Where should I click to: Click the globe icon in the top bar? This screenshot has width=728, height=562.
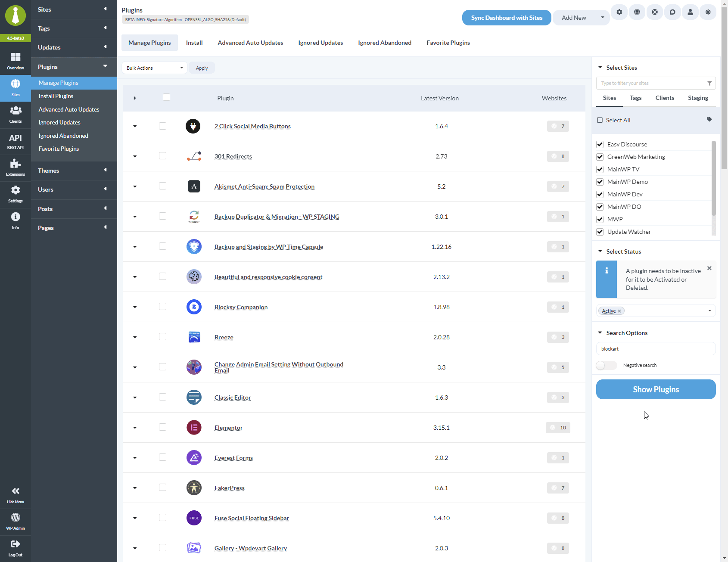[637, 12]
